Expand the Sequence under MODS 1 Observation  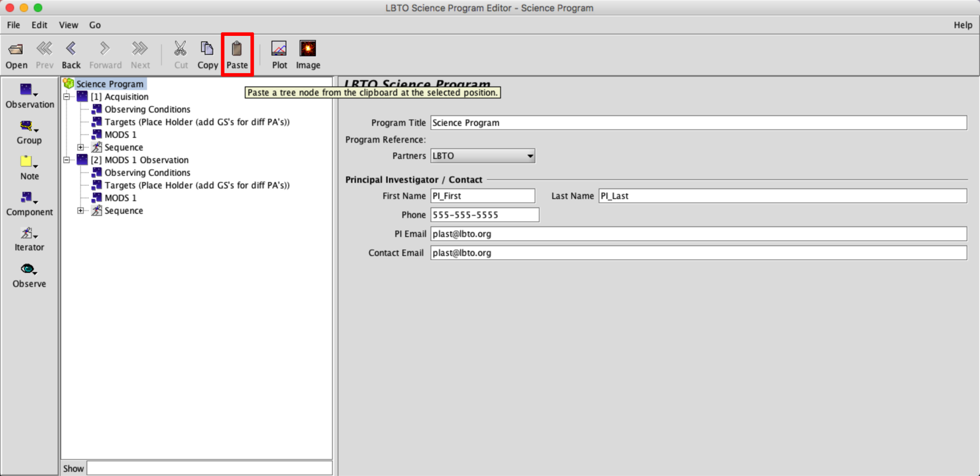tap(80, 210)
